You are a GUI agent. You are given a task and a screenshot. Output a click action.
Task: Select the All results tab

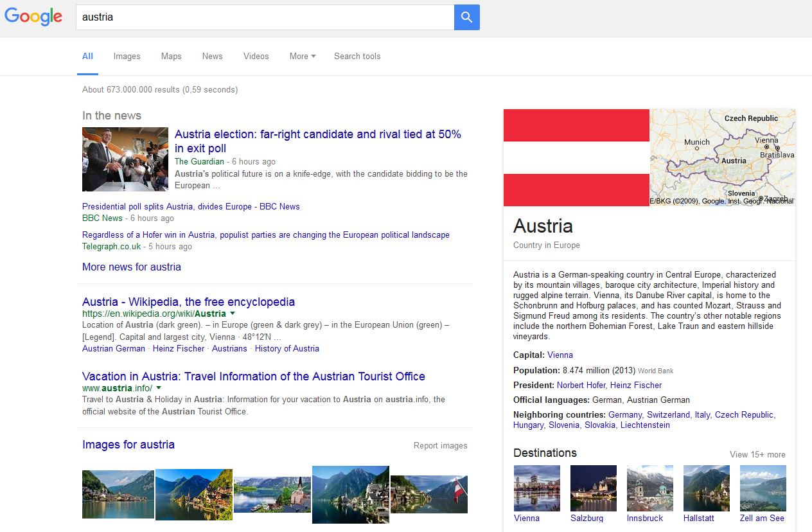[x=87, y=56]
